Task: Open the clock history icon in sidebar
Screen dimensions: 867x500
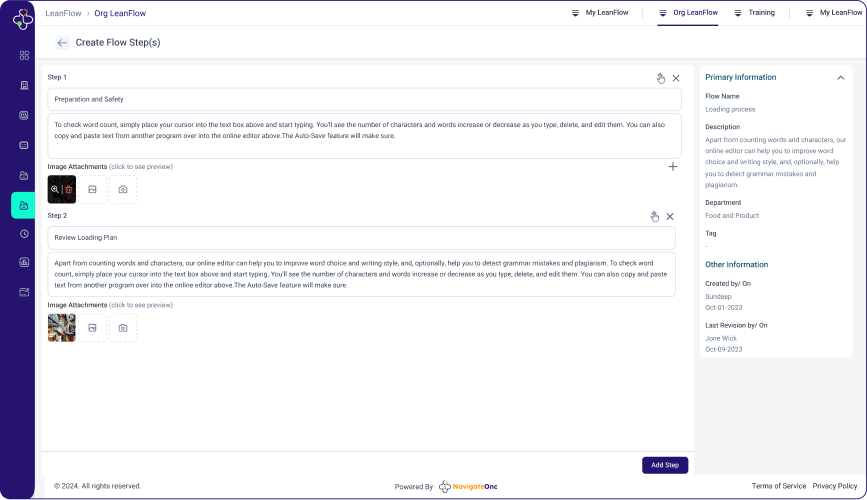Action: 24,234
